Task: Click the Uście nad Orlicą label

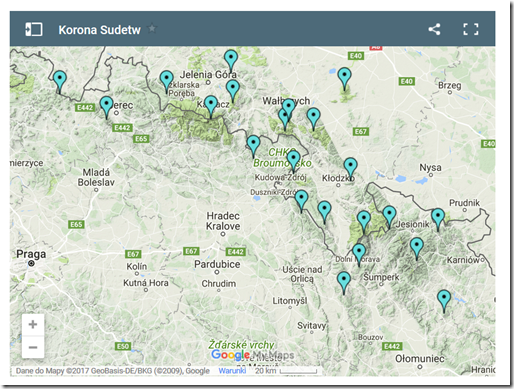Action: point(302,274)
